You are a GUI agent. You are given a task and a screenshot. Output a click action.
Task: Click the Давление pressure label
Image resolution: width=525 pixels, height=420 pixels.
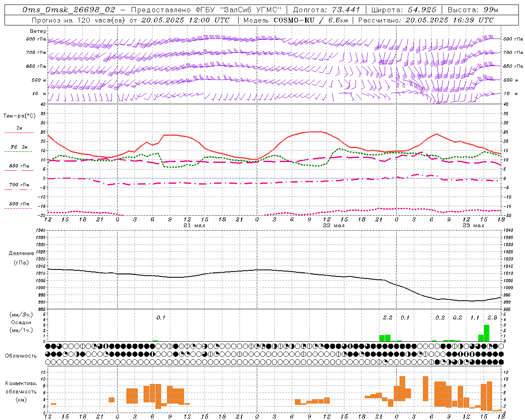point(21,253)
